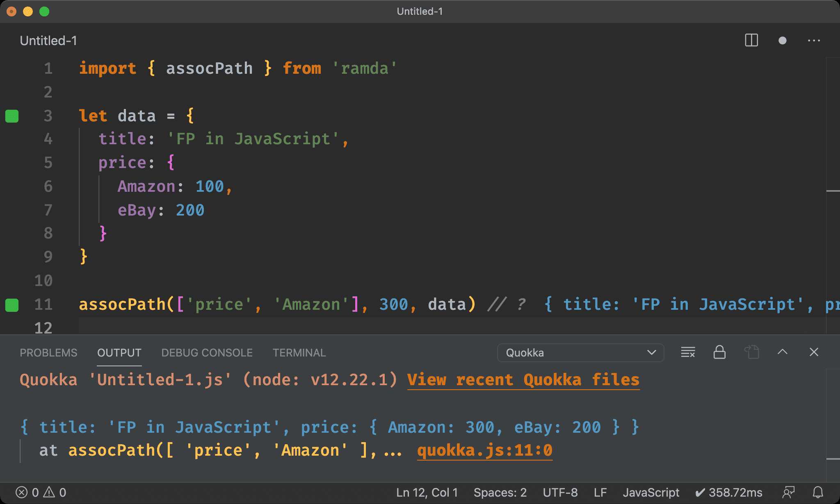Click the Ln 12, Col 1 status item
840x504 pixels.
427,492
